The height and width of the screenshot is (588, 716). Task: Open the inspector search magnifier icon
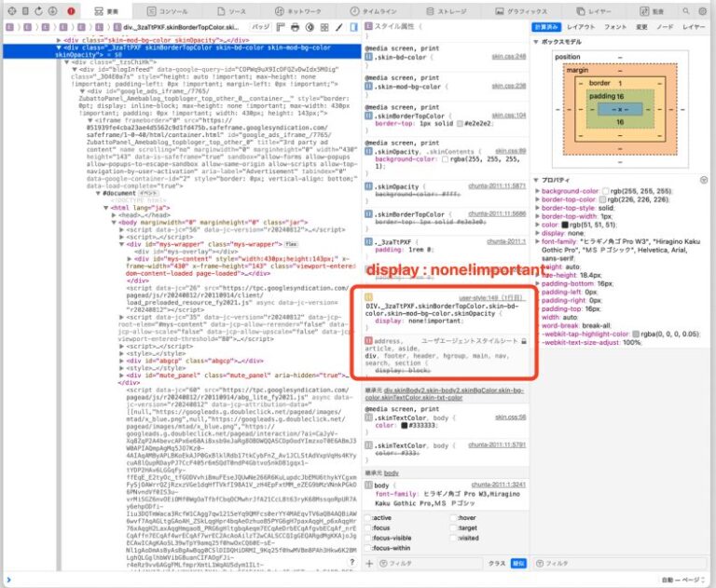686,11
